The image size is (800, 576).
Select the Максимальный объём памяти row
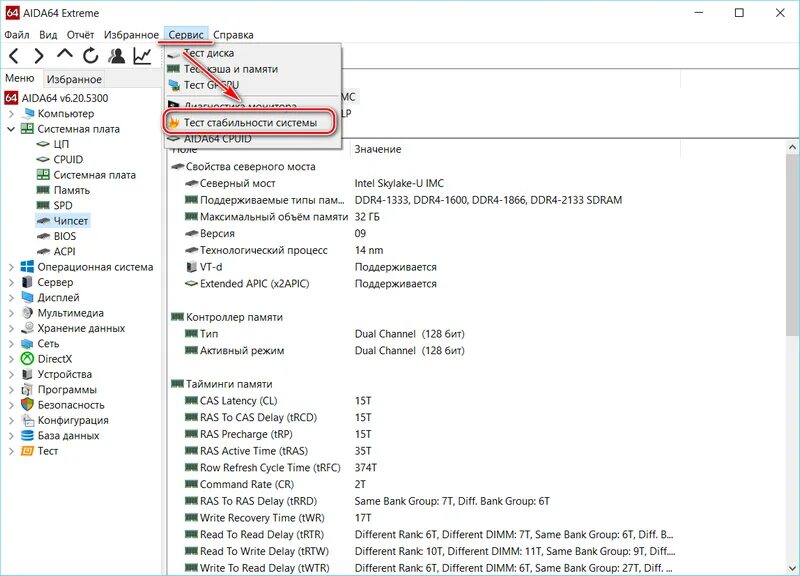[x=477, y=217]
